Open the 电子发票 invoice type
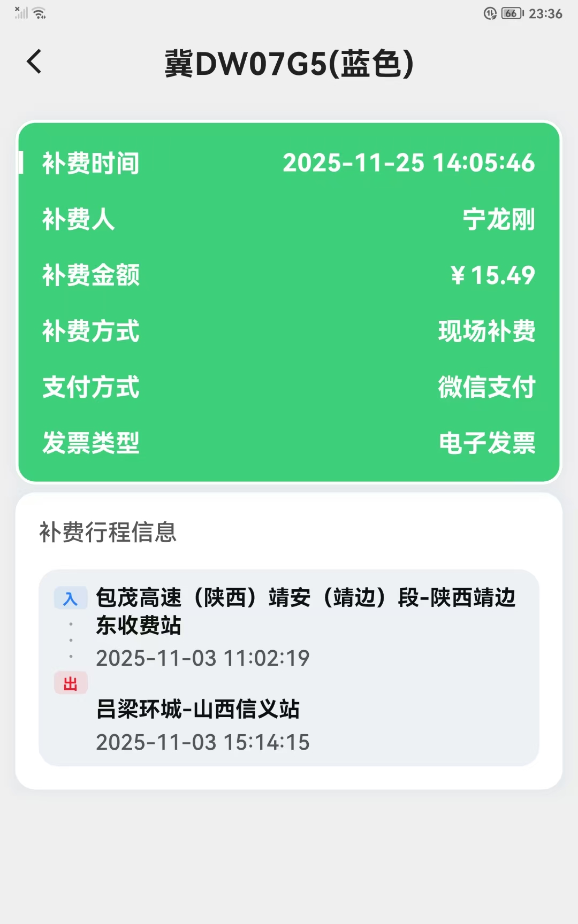This screenshot has height=924, width=578. tap(486, 443)
